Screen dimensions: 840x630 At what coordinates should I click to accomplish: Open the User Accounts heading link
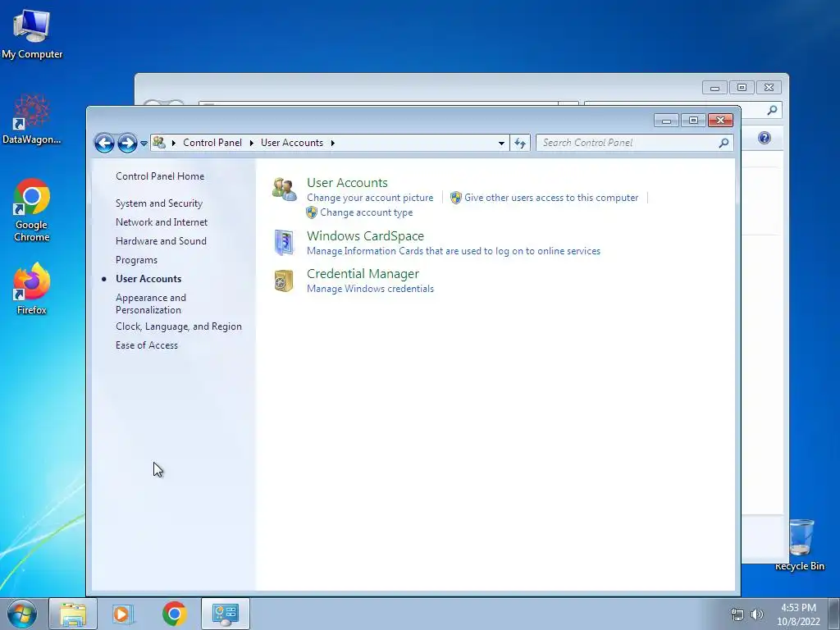pos(347,183)
